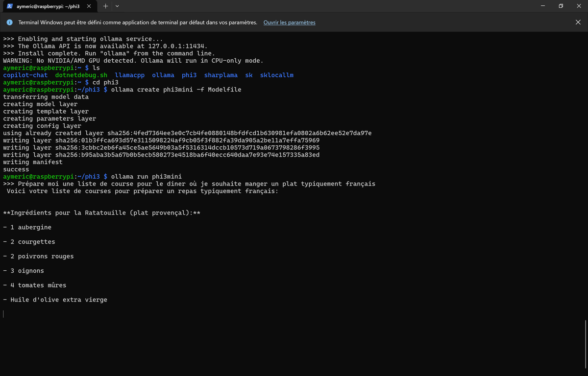
Task: Click the 'writing manifest' output line
Action: (33, 162)
